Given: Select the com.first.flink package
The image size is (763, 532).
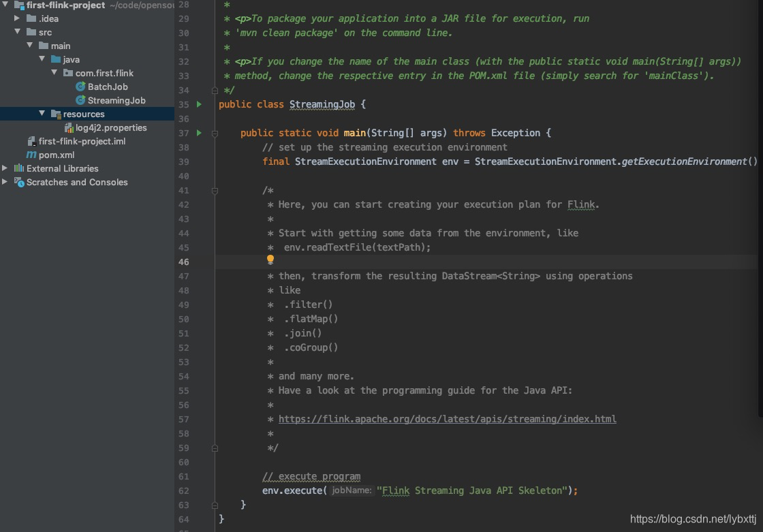Looking at the screenshot, I should 104,73.
